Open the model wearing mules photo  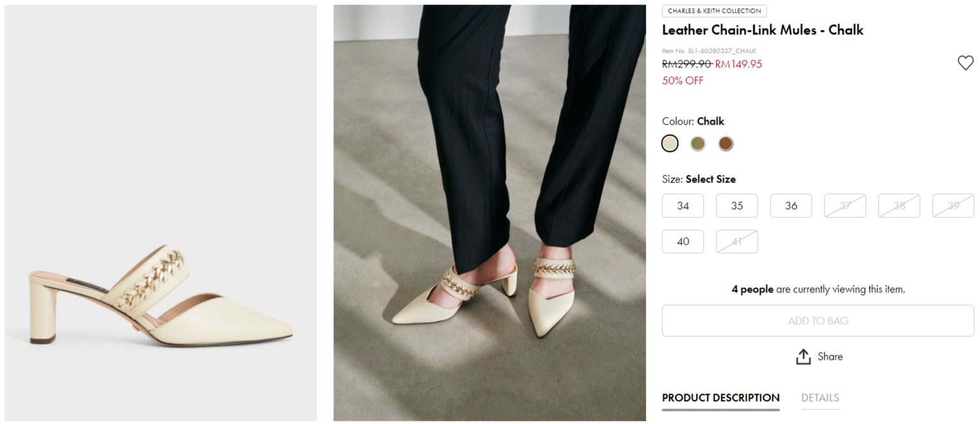coord(489,213)
